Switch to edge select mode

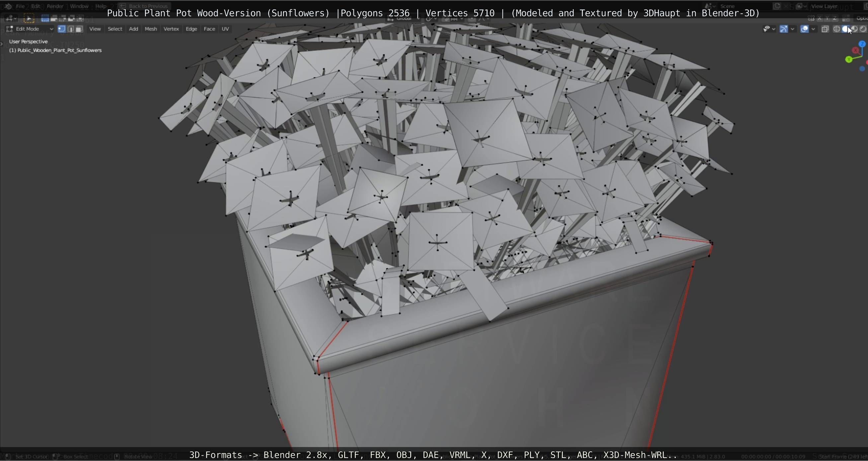(70, 29)
